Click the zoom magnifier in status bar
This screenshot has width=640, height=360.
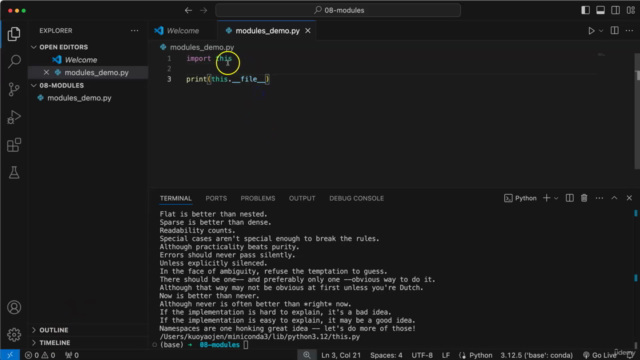[307, 355]
